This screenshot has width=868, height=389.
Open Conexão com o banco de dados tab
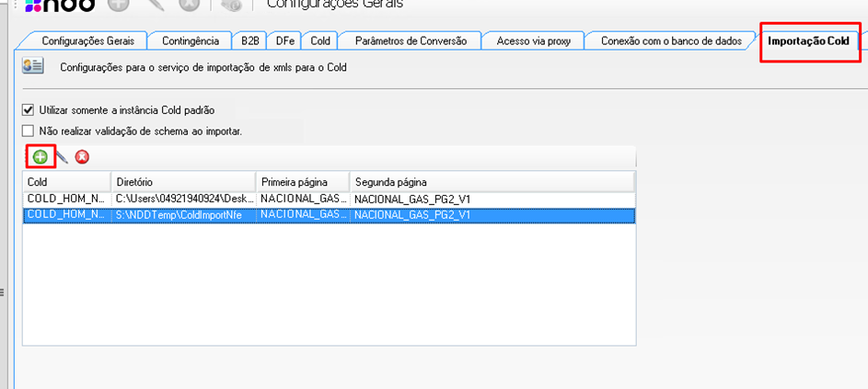coord(670,40)
